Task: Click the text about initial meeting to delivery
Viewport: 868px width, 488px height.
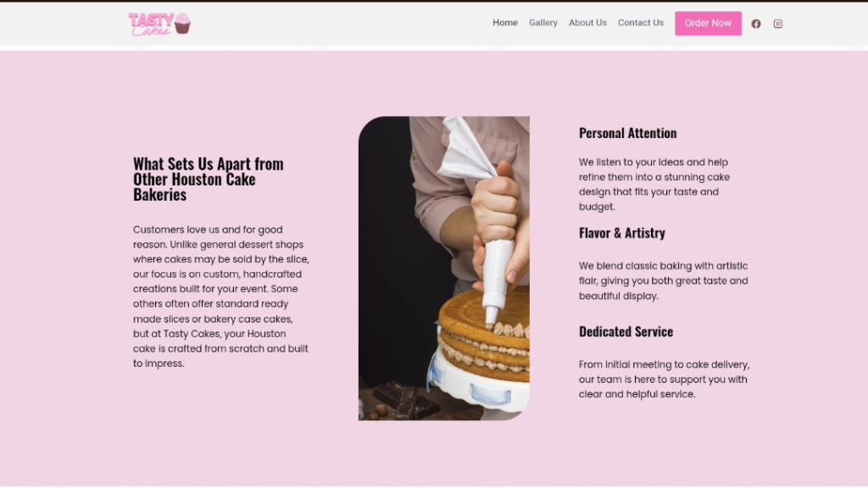Action: (664, 379)
